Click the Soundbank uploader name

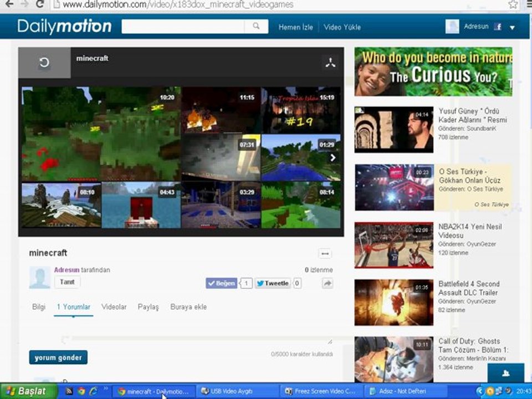[481, 129]
